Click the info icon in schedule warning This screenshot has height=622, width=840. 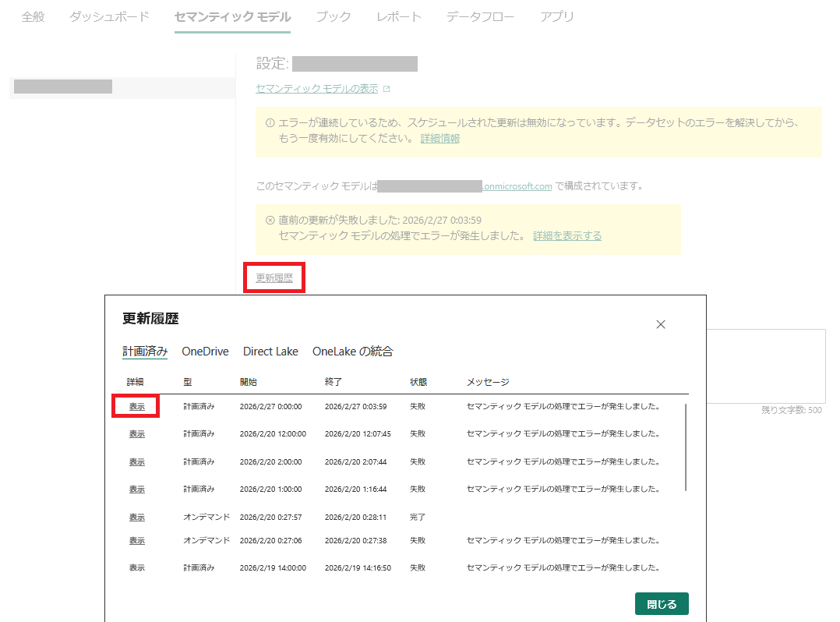270,123
